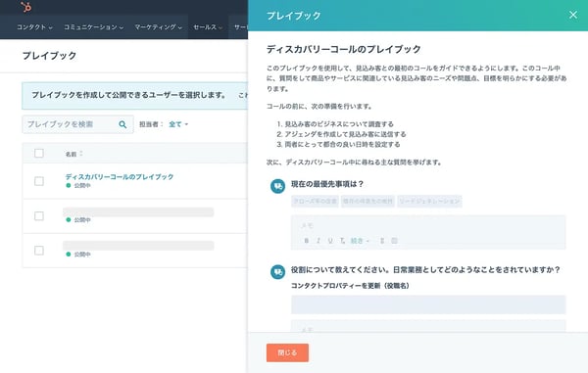Toggle italic in the メモ editor
The height and width of the screenshot is (373, 588).
coord(318,241)
